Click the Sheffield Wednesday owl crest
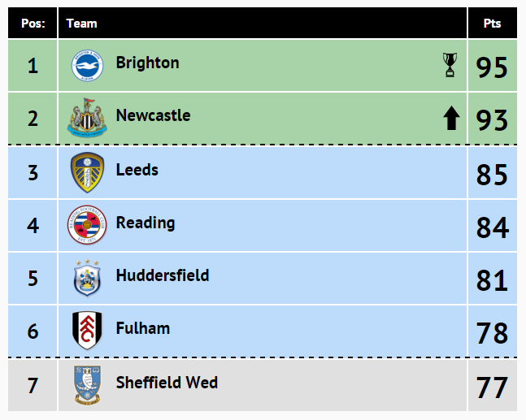Screen dimensions: 526x420 point(87,385)
